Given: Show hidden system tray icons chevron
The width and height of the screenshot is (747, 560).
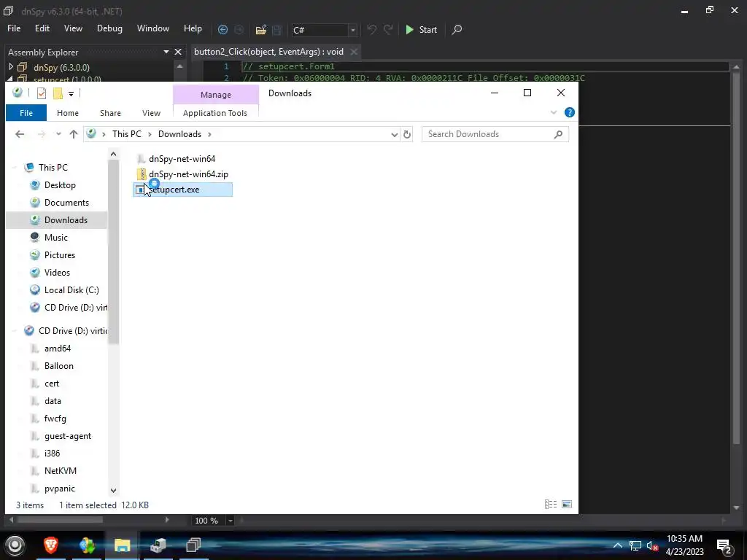Looking at the screenshot, I should 617,545.
